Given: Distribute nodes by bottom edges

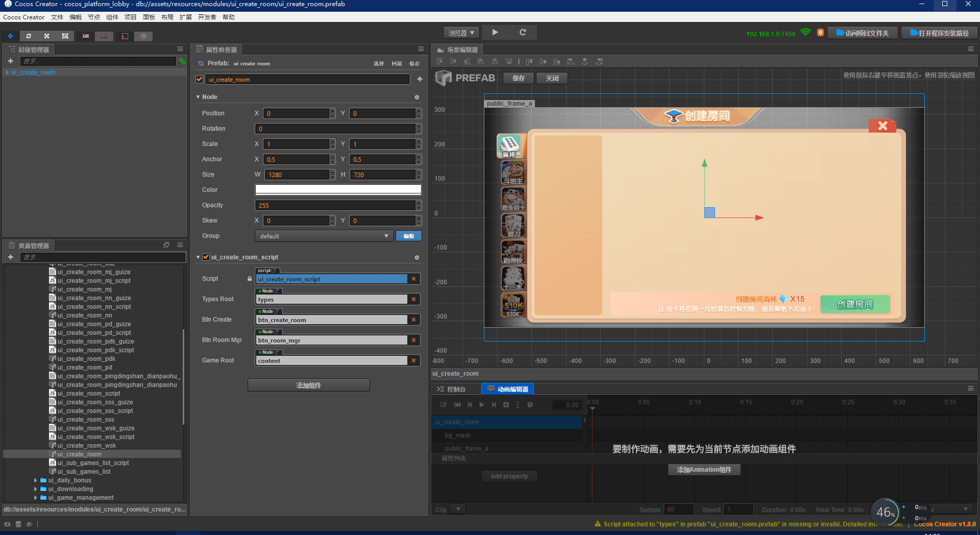Looking at the screenshot, I should (557, 61).
